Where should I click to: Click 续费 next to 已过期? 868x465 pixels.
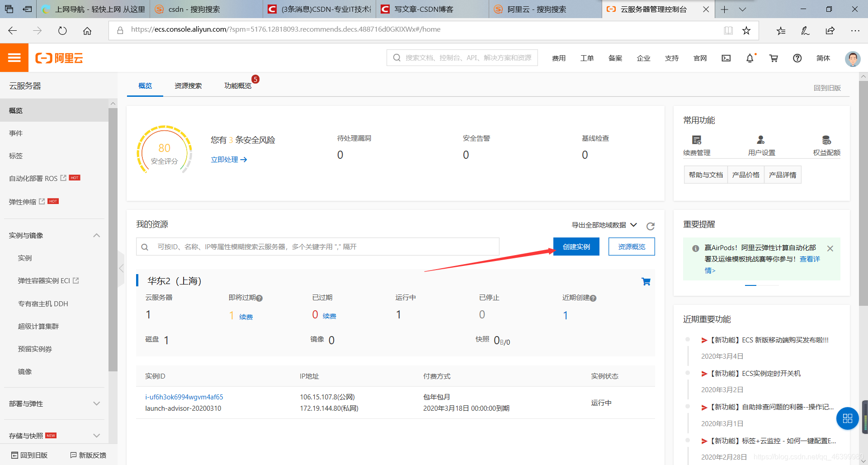coord(329,316)
